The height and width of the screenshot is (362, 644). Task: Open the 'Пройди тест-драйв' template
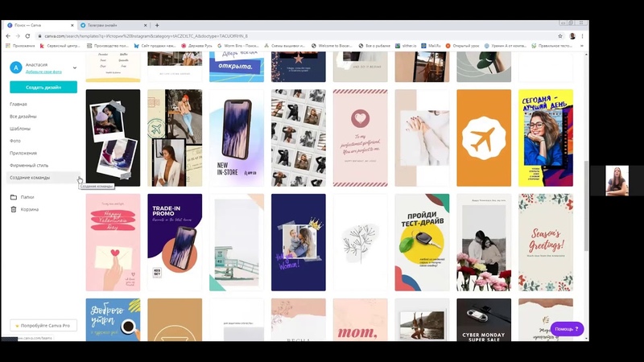(422, 243)
